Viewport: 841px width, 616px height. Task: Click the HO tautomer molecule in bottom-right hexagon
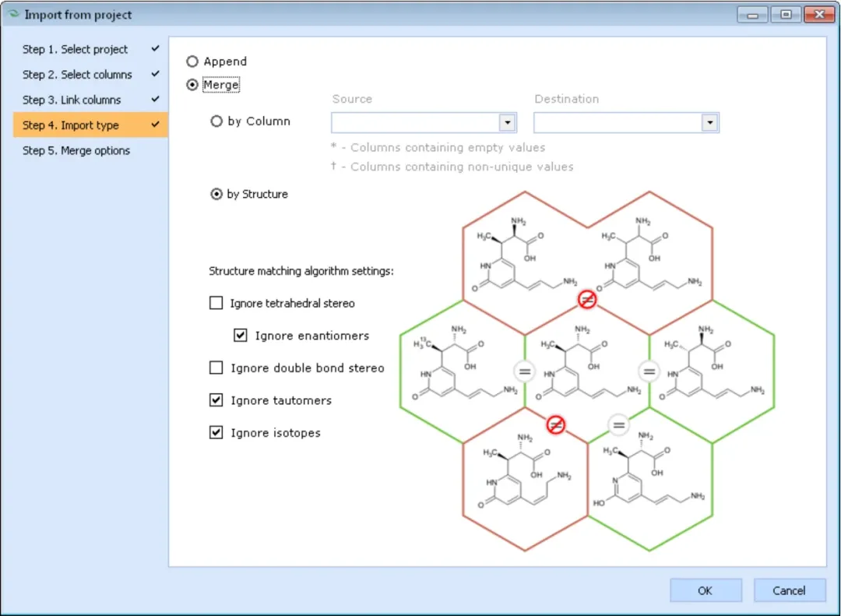tap(649, 470)
